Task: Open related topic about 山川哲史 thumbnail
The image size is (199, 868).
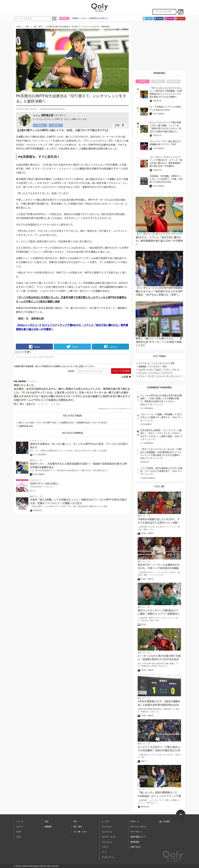Action: coord(22,448)
